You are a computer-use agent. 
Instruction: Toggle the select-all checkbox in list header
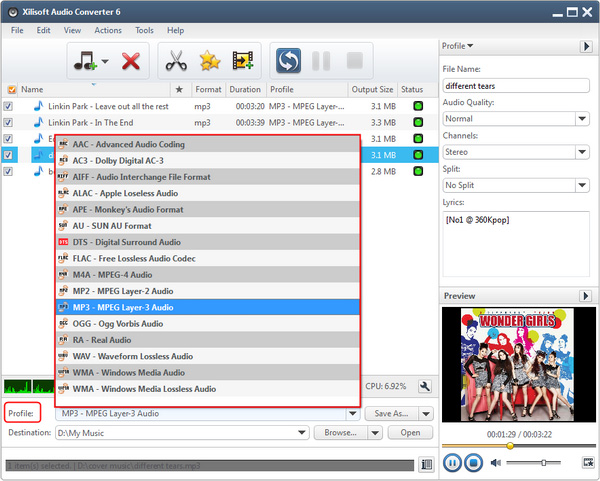[x=10, y=89]
